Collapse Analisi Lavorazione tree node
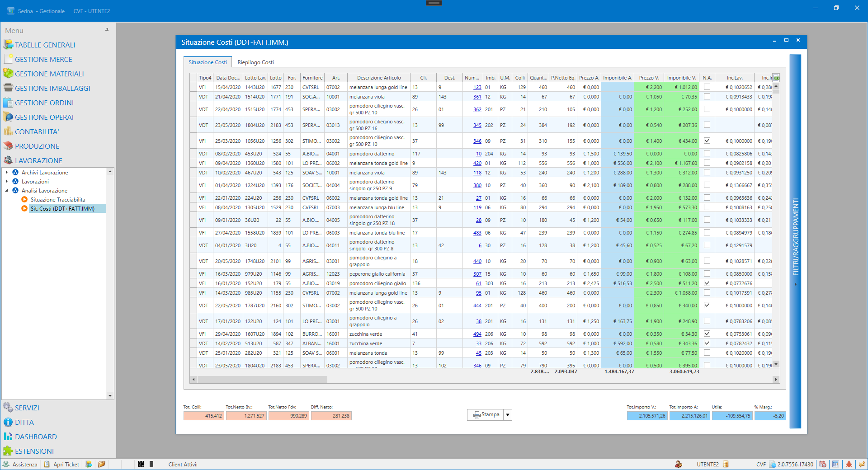This screenshot has width=868, height=470. tap(6, 190)
